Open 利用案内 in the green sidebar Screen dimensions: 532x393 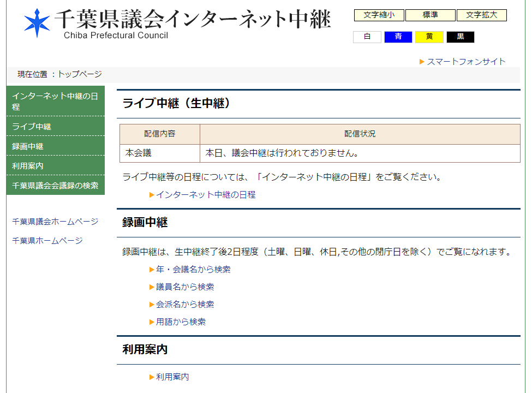[x=28, y=166]
